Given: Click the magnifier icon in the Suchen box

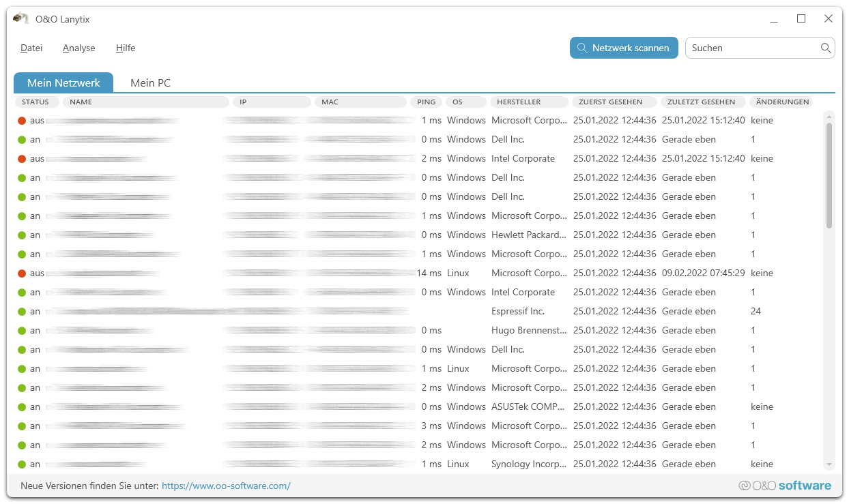Looking at the screenshot, I should click(x=826, y=48).
